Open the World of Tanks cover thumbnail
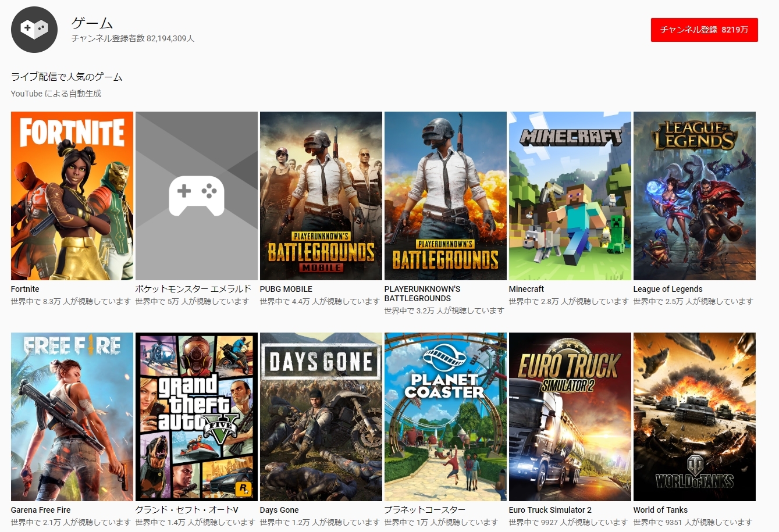The image size is (779, 532). click(695, 417)
